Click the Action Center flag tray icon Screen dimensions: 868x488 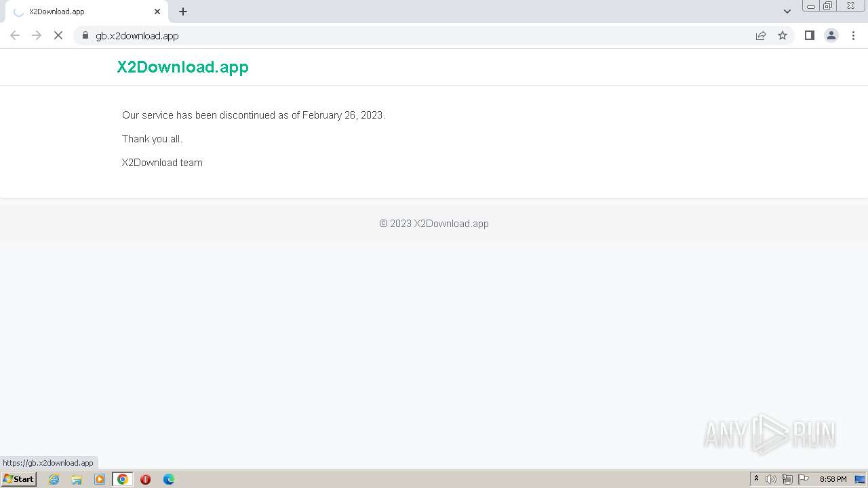coord(804,479)
